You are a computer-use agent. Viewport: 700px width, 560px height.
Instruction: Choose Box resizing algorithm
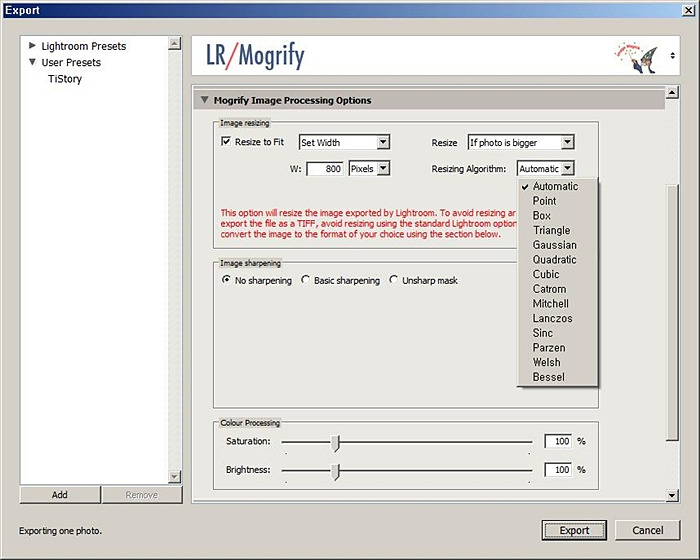557,216
